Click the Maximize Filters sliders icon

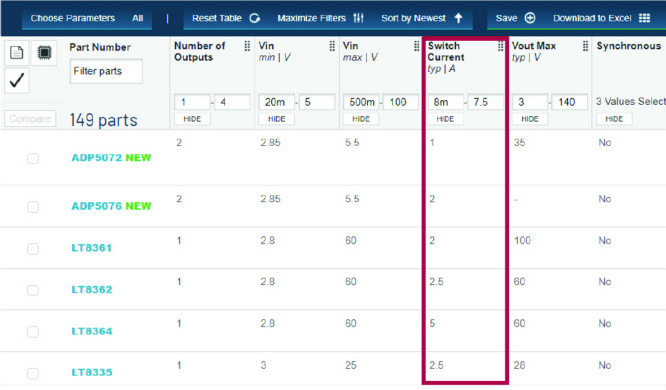(358, 18)
